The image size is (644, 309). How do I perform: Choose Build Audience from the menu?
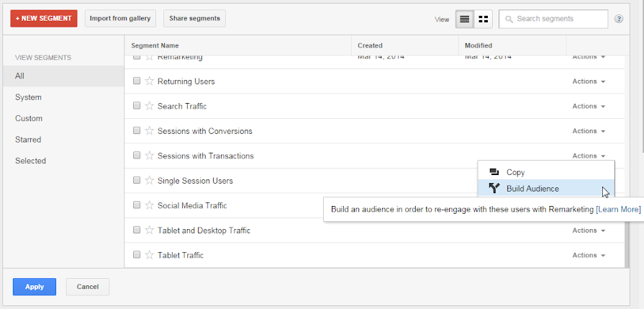point(532,189)
